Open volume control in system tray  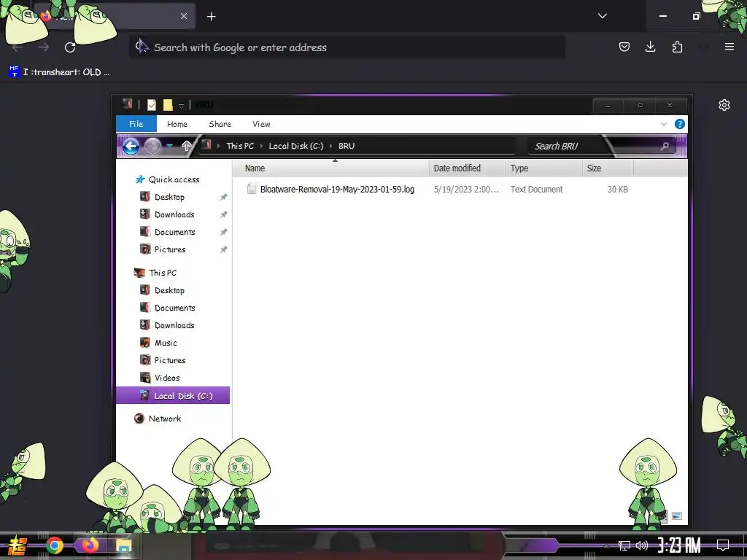point(642,545)
